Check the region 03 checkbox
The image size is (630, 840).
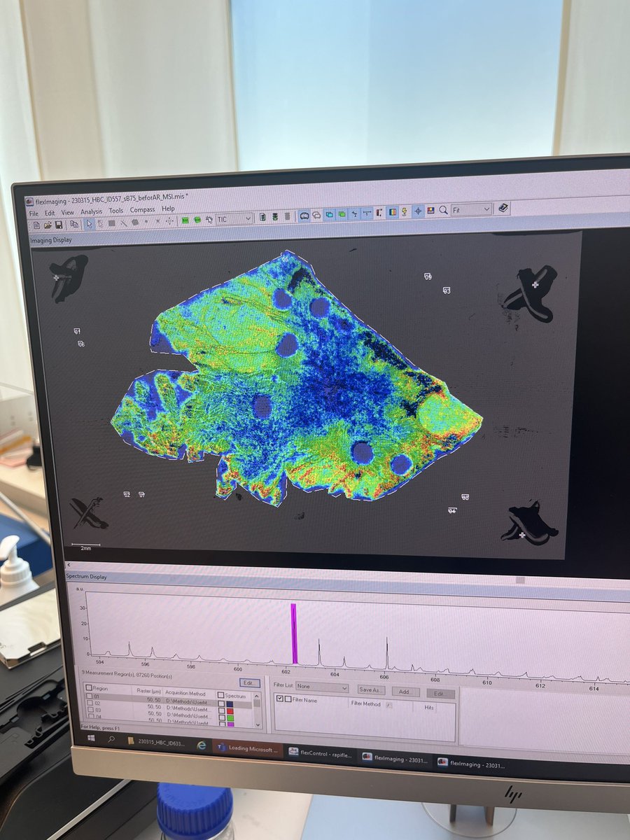90,710
